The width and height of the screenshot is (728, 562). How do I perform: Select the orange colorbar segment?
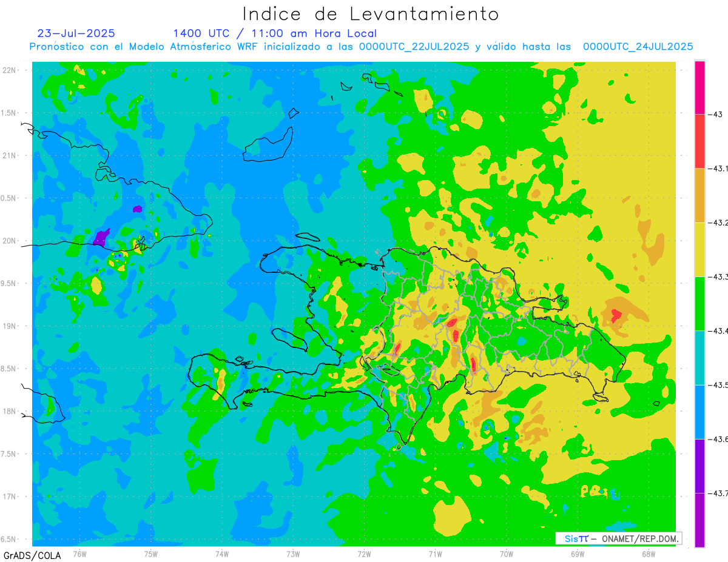click(x=699, y=195)
